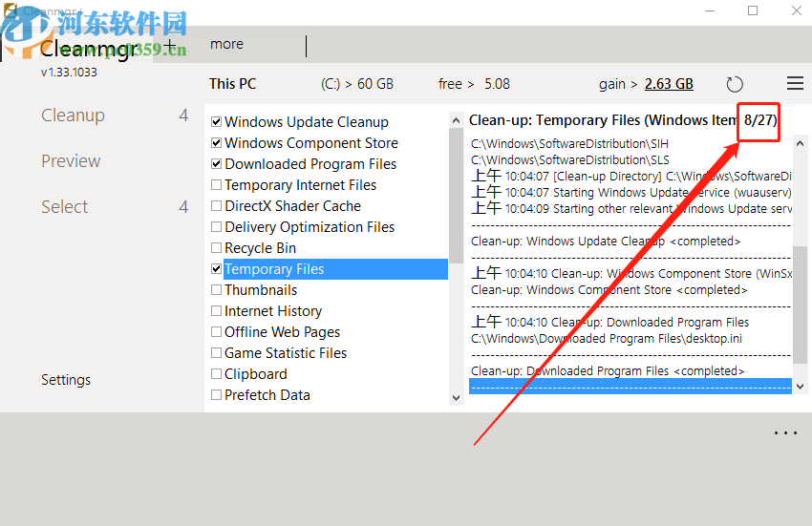This screenshot has width=812, height=526.
Task: Open Settings in the sidebar
Action: pos(66,380)
